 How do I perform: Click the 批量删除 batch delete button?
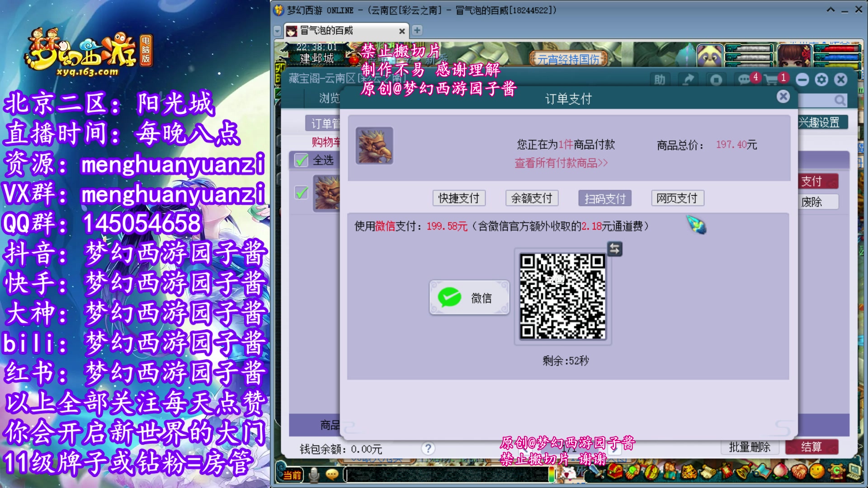[x=750, y=447]
